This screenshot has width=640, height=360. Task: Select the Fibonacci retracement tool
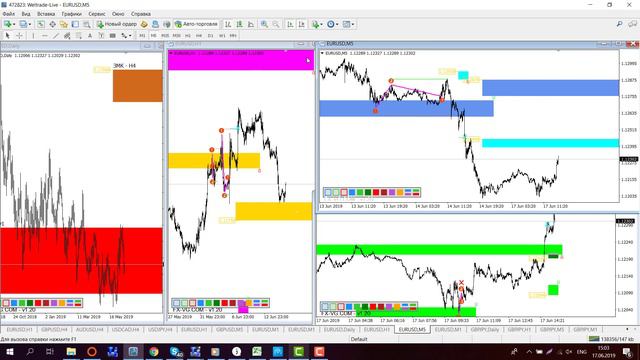click(78, 36)
